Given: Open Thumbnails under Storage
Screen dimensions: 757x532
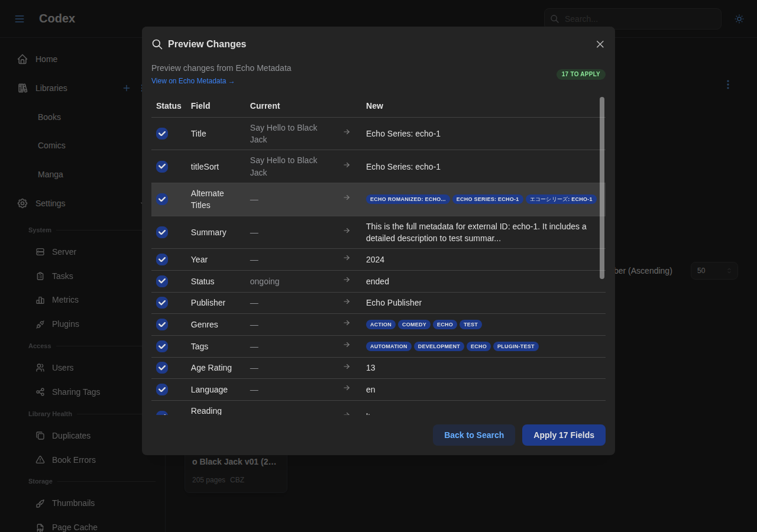Looking at the screenshot, I should 73,502.
